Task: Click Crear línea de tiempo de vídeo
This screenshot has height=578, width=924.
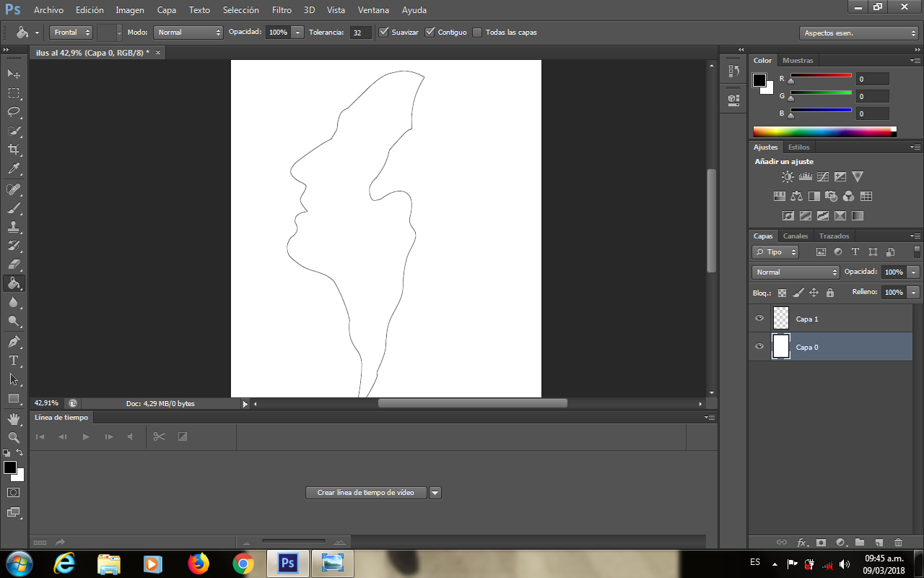Action: [366, 493]
